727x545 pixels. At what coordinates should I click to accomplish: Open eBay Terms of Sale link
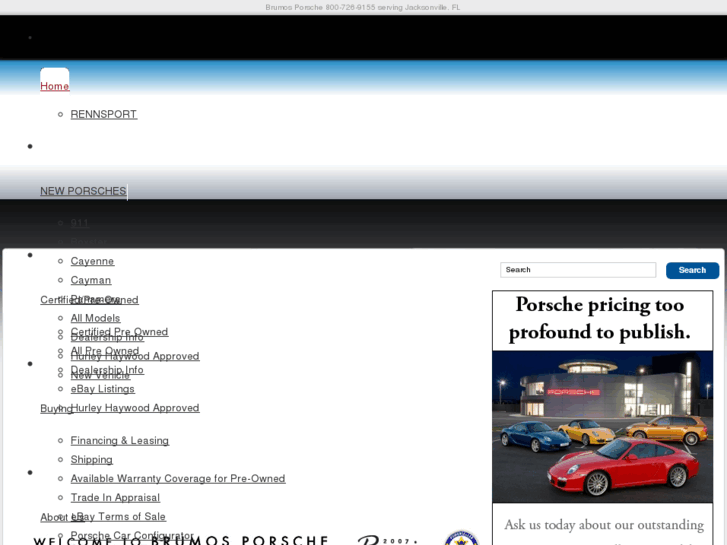click(x=118, y=517)
